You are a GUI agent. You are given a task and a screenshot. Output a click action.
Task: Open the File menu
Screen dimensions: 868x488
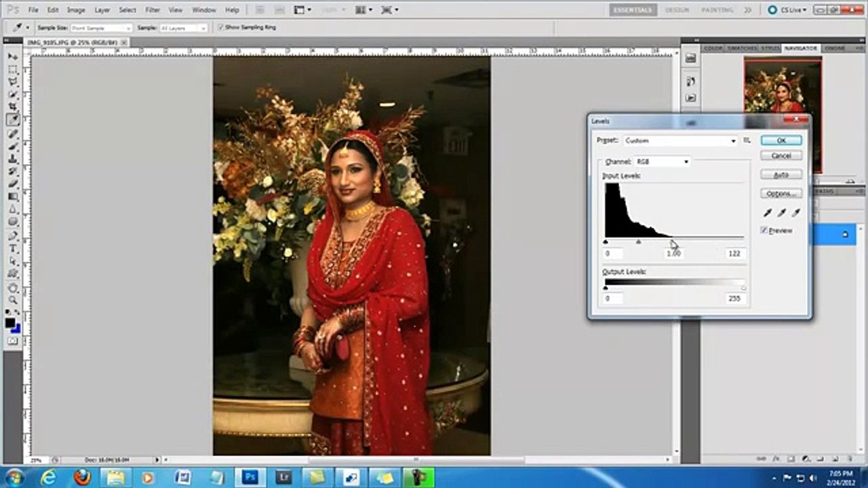[x=33, y=10]
